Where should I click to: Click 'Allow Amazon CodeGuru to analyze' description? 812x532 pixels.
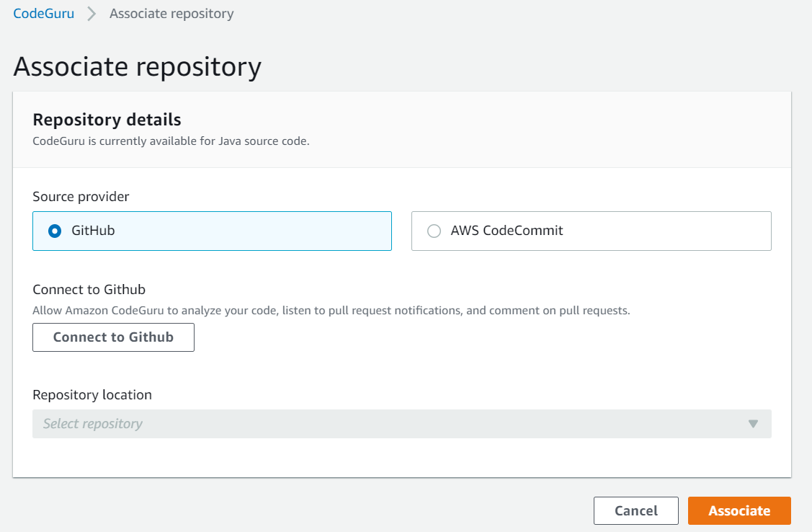[x=331, y=311]
